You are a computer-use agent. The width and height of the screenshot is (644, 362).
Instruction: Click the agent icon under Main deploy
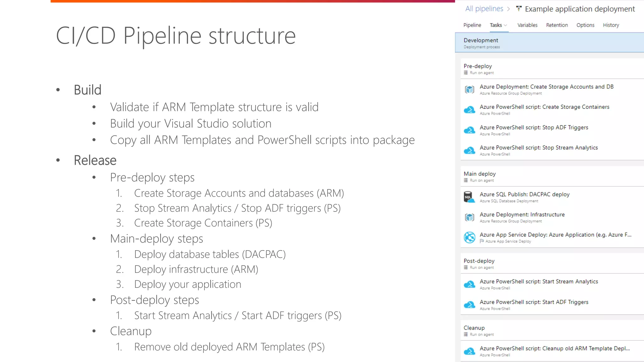[x=466, y=180]
